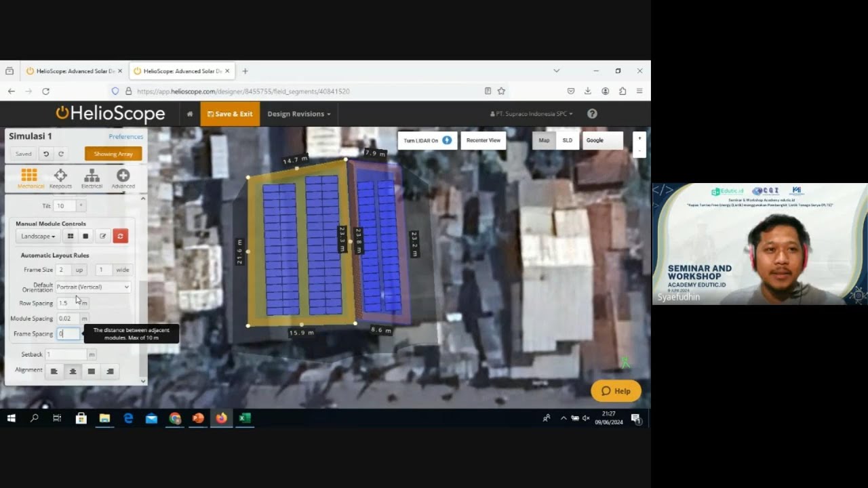The height and width of the screenshot is (488, 868).
Task: Open File Explorer from taskbar
Action: tap(104, 418)
